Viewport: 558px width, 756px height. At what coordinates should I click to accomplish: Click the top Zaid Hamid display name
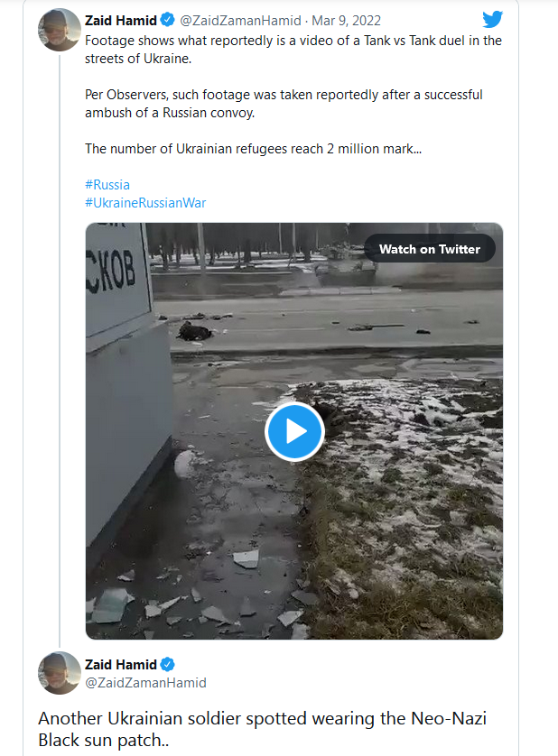click(121, 21)
